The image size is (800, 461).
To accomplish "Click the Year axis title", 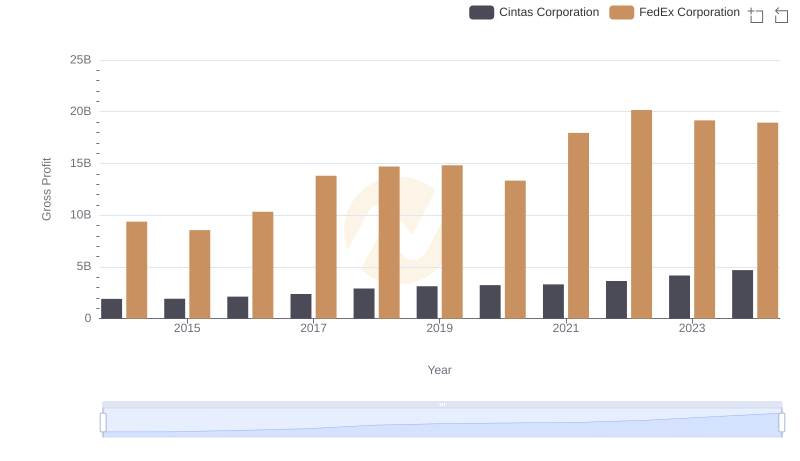I will click(439, 370).
